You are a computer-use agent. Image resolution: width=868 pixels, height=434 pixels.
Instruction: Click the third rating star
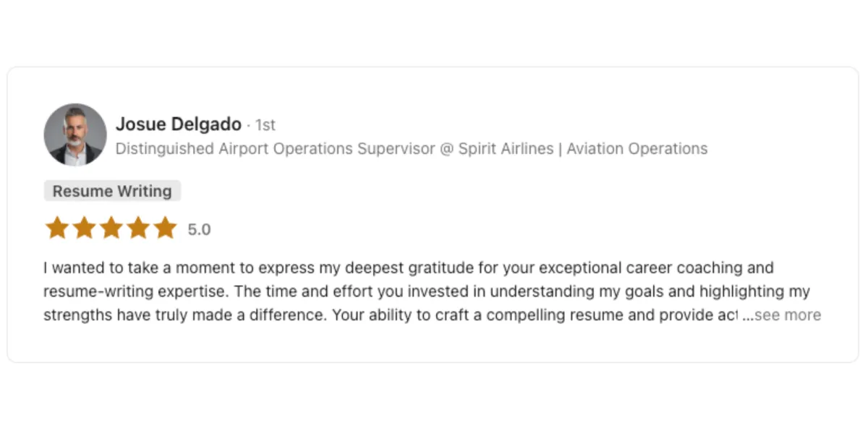pyautogui.click(x=111, y=229)
